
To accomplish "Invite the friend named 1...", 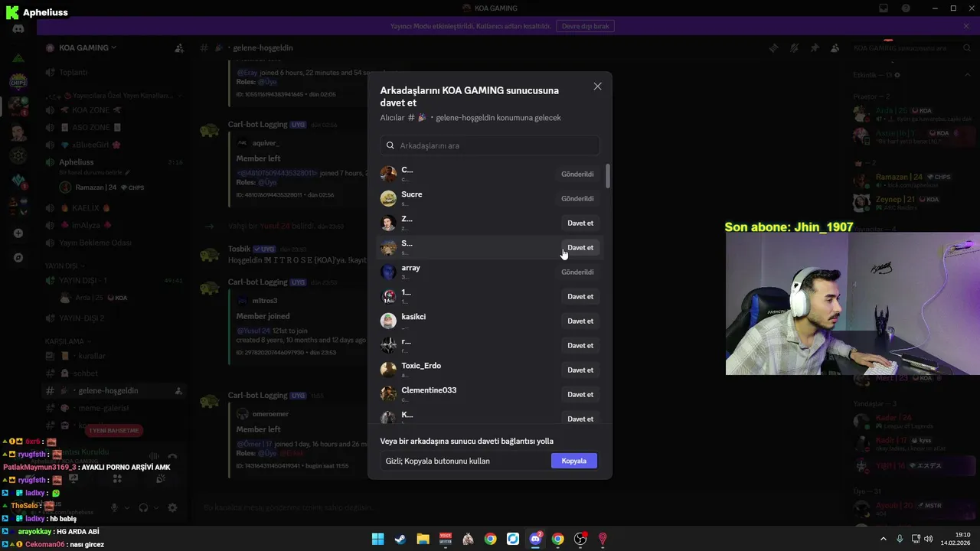I will 580,297.
